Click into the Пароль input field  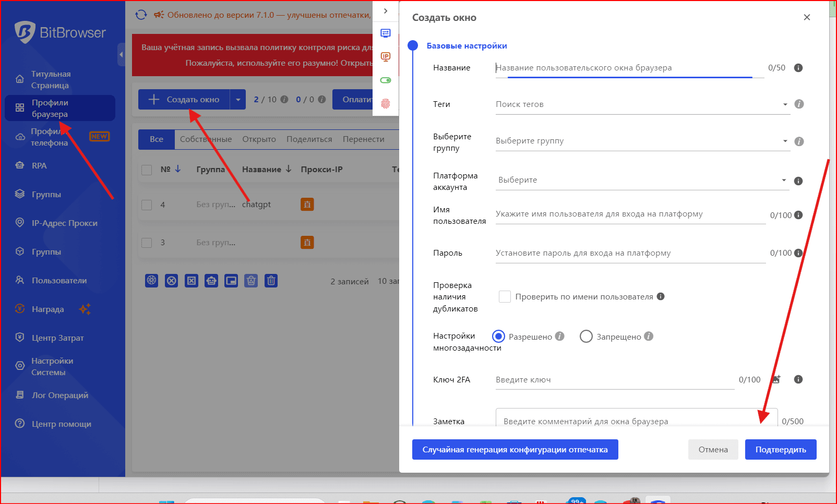point(630,253)
